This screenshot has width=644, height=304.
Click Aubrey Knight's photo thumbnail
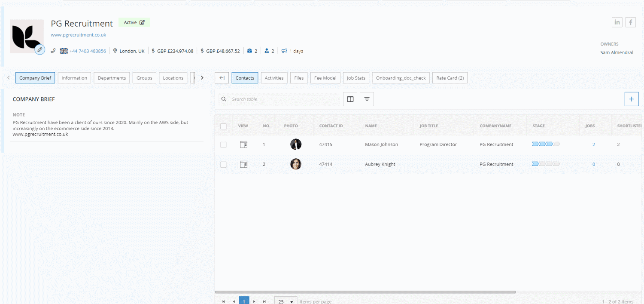coord(296,164)
